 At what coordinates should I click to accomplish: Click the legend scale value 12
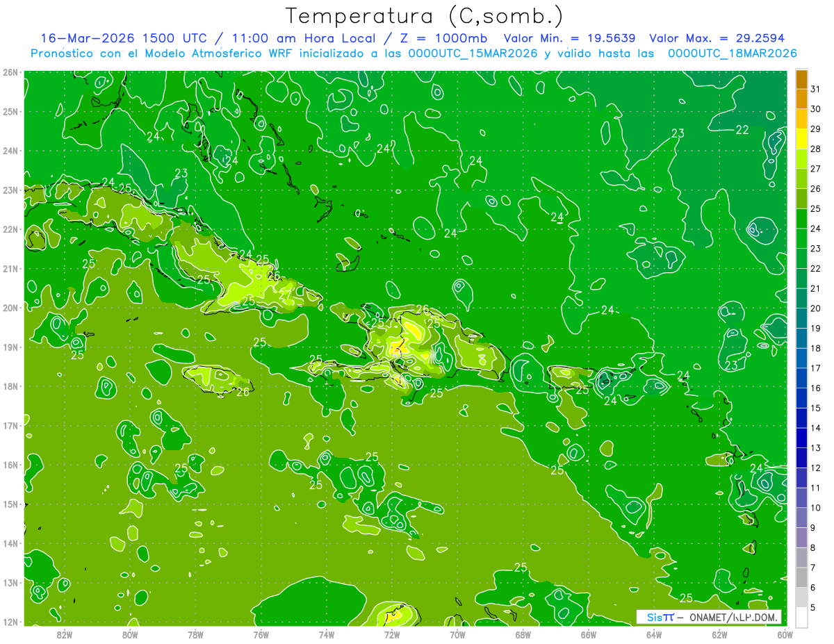[815, 468]
